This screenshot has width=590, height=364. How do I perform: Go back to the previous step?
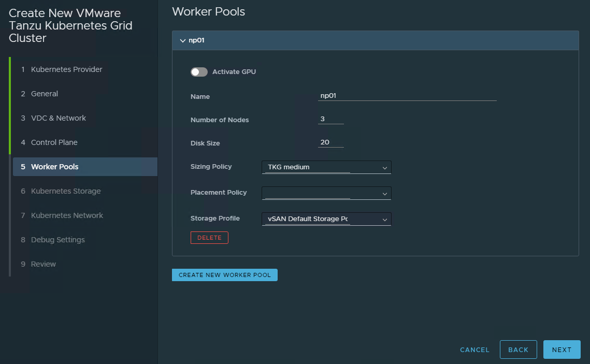point(518,350)
